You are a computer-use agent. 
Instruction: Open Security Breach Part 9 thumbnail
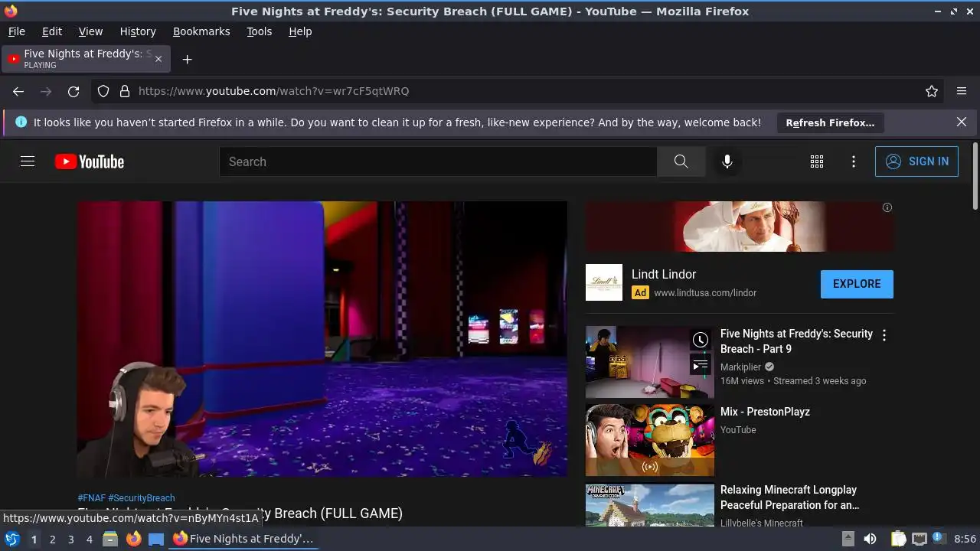[x=650, y=363]
